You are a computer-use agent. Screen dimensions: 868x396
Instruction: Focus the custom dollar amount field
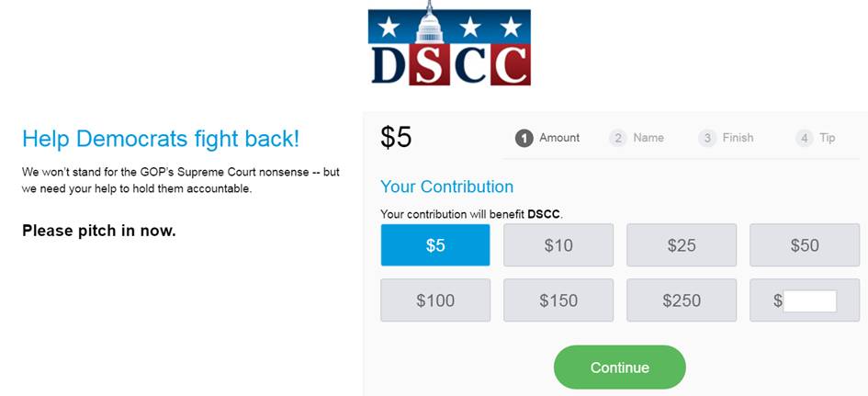pos(810,300)
